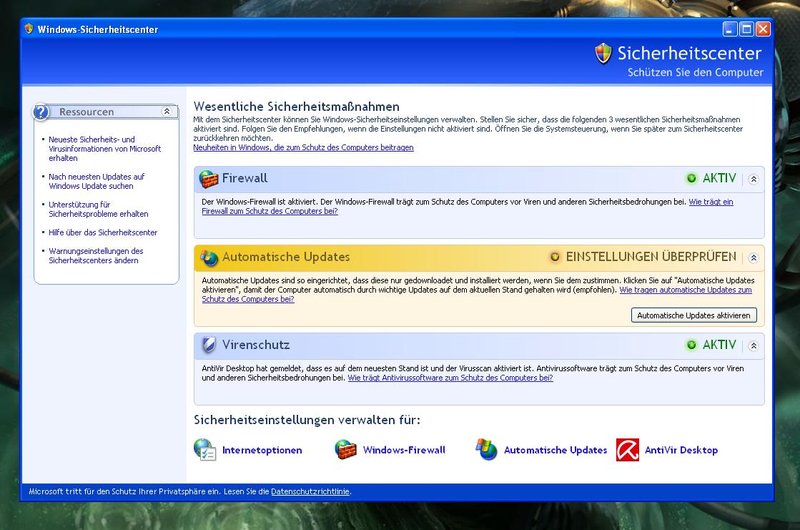
Task: Open Automatische Updates via bottom Windows globe icon
Action: pos(486,449)
